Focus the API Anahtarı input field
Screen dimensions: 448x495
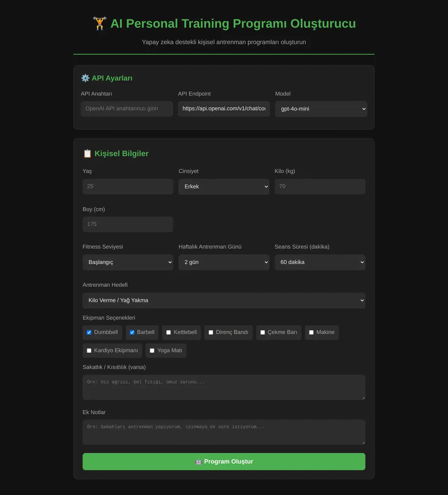127,109
